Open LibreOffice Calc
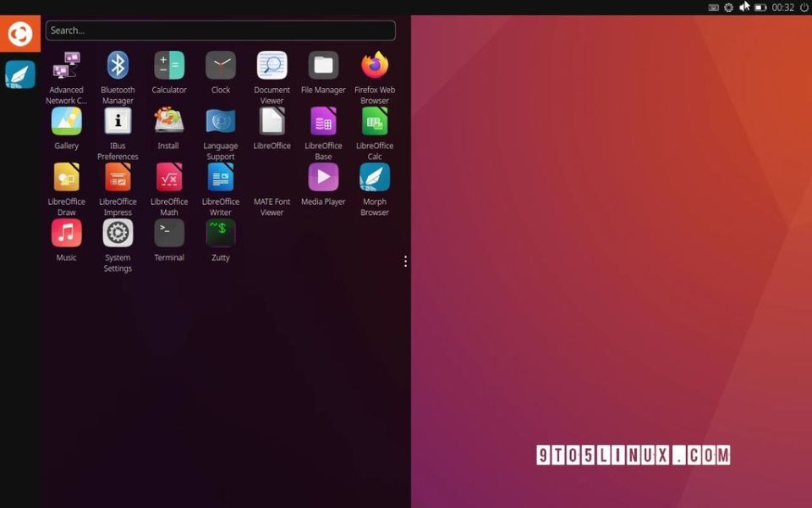The image size is (812, 508). [x=375, y=121]
